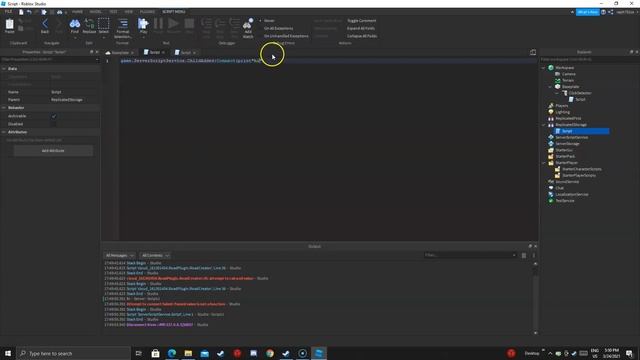Toggle the Disabled checkbox in Properties
Viewport: 640px width, 360px height.
(54, 124)
